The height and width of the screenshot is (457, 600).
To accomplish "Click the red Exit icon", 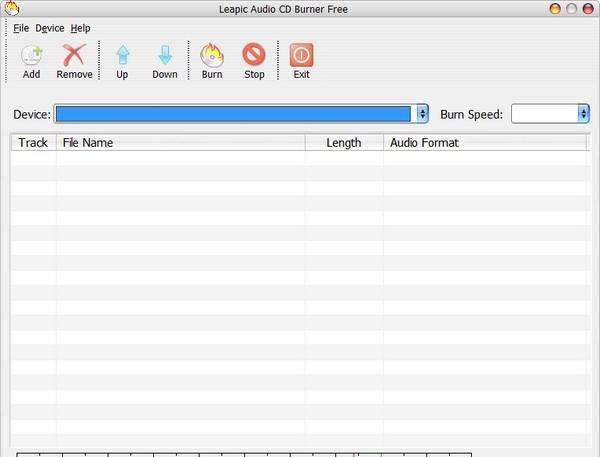I will 302,55.
